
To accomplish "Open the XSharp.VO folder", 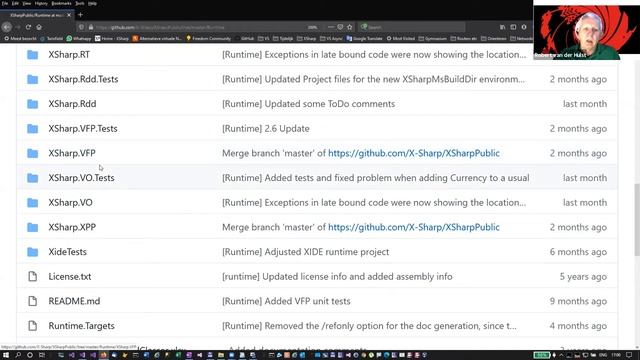I will [x=70, y=203].
